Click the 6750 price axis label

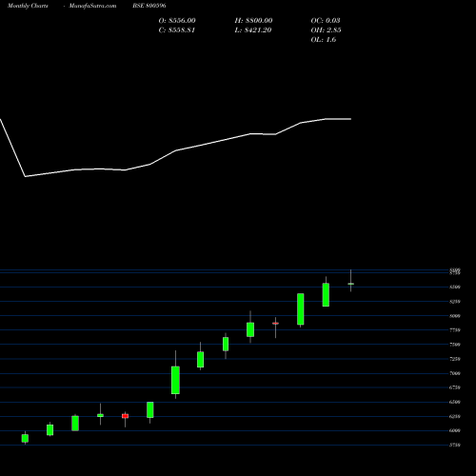click(455, 387)
